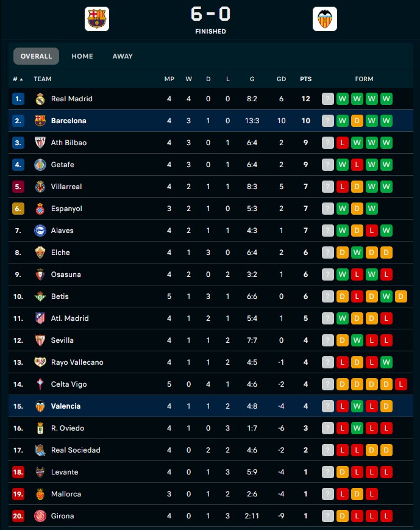Open the Getafe team link
This screenshot has width=420, height=530.
coord(63,165)
